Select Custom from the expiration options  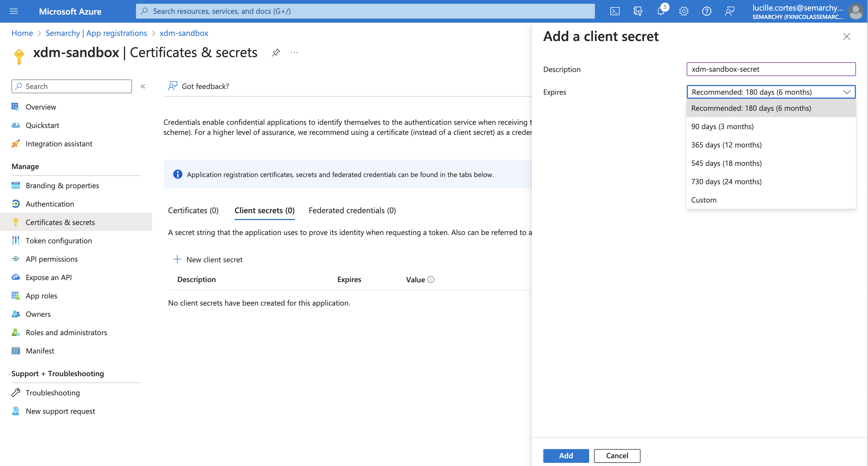click(704, 200)
